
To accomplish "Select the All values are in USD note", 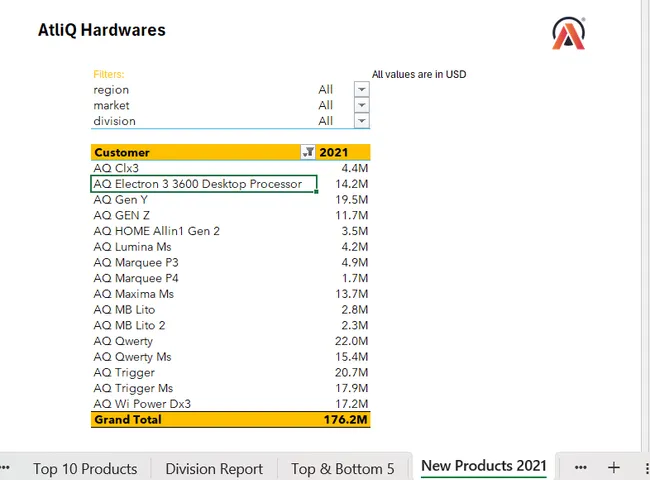I will coord(419,74).
